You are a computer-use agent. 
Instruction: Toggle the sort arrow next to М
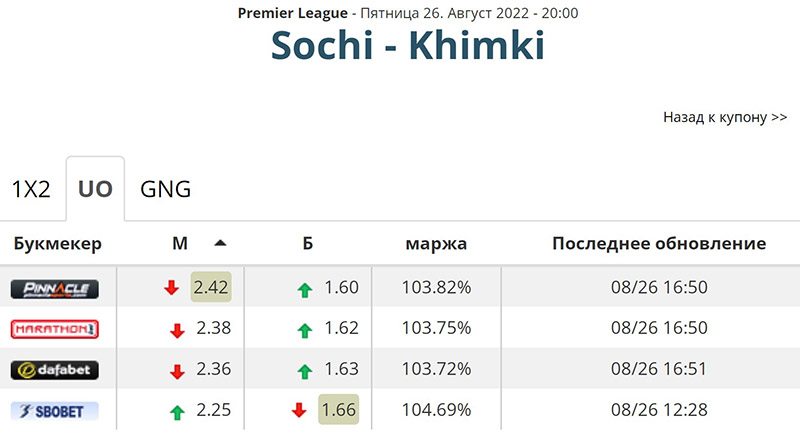(220, 243)
